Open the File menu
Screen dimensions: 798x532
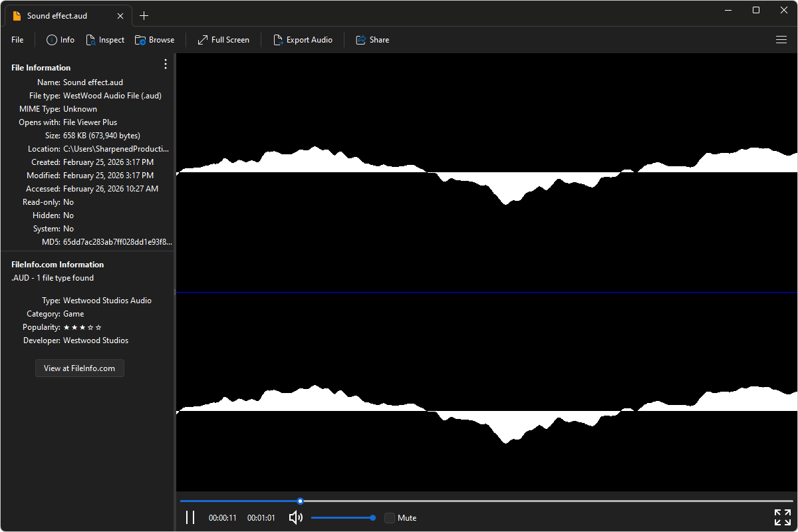[17, 40]
